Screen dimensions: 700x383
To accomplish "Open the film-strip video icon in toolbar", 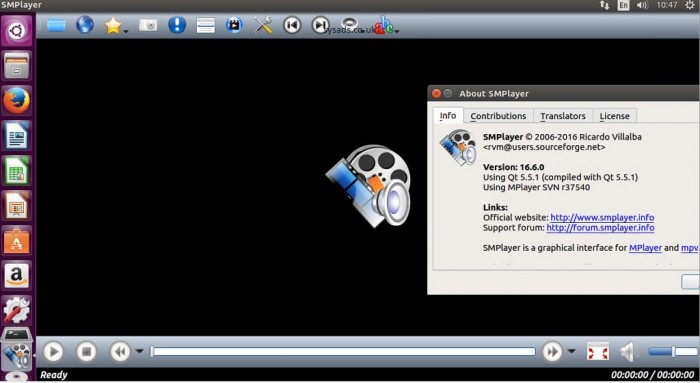I will pyautogui.click(x=234, y=25).
